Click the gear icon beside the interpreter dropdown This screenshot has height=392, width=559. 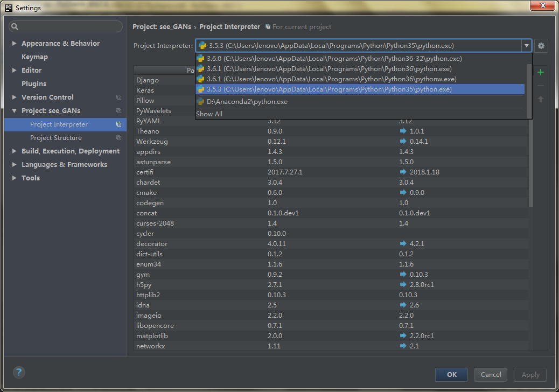coord(541,46)
